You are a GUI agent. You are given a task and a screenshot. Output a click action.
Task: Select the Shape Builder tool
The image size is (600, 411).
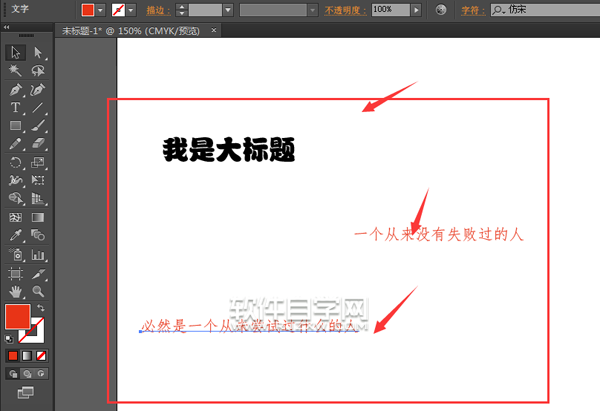click(x=15, y=198)
